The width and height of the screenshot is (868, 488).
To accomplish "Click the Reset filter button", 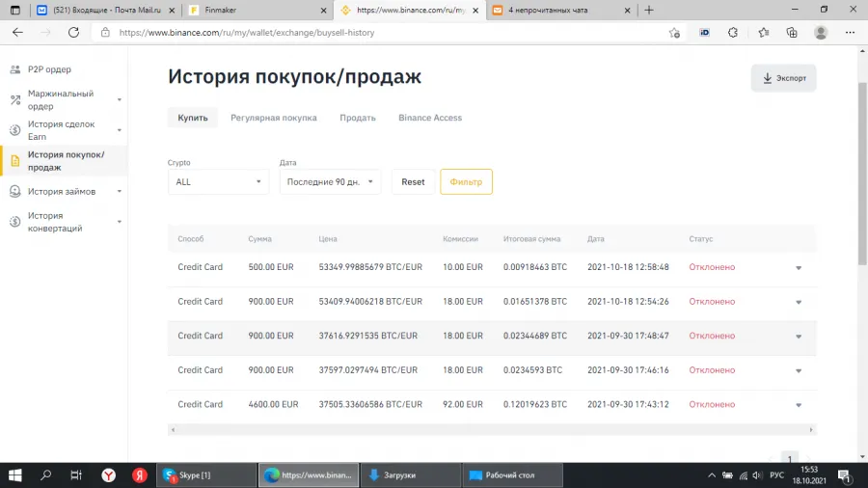I will tap(413, 181).
